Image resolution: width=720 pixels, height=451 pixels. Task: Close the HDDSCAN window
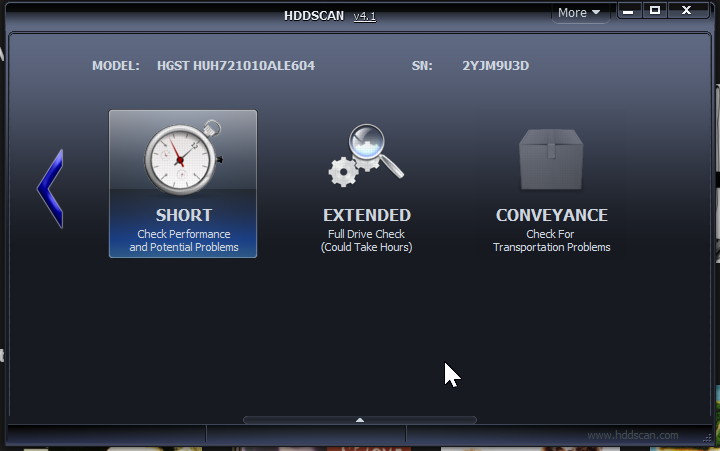coord(686,11)
